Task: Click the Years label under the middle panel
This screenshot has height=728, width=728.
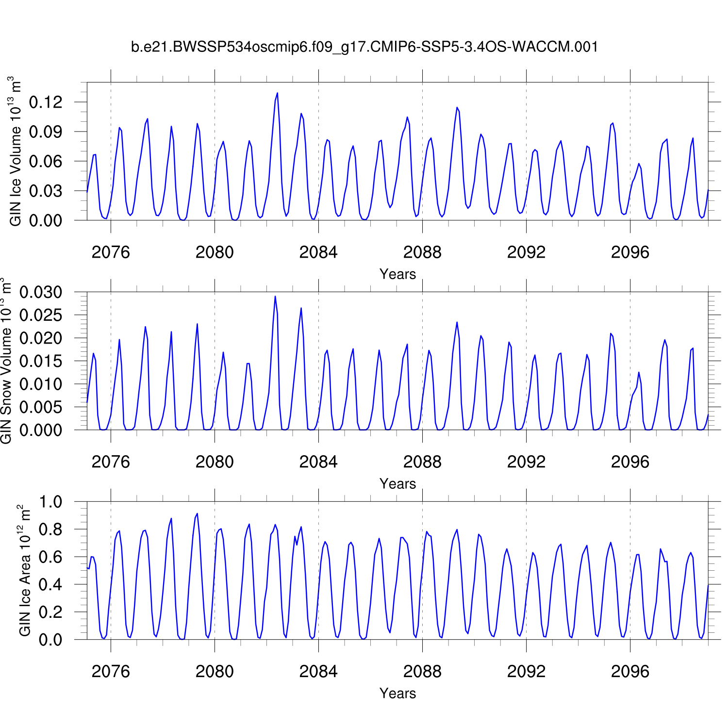Action: (x=397, y=484)
